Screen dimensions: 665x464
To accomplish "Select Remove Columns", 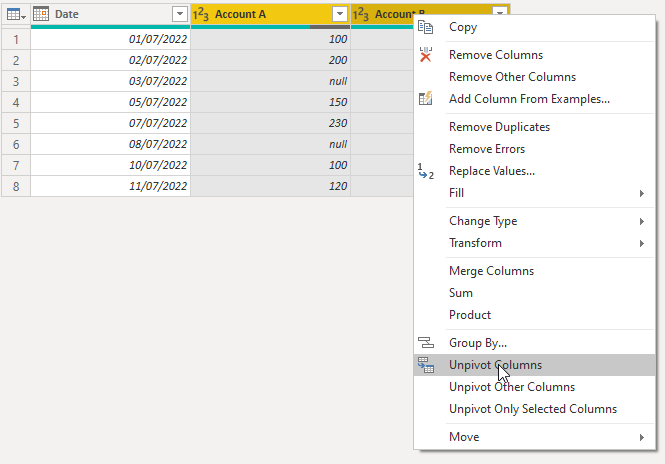I will click(x=534, y=55).
